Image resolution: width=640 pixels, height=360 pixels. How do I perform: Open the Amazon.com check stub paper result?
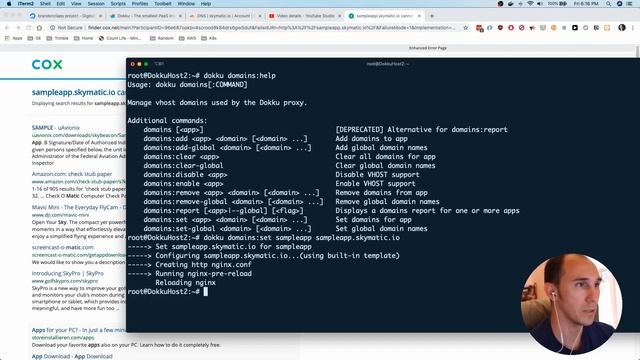[x=72, y=174]
